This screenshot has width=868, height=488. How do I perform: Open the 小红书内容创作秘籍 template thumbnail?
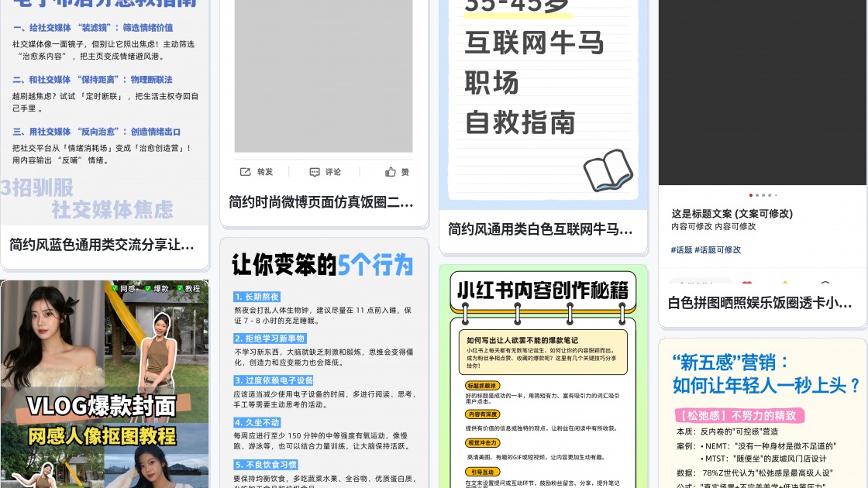point(543,376)
